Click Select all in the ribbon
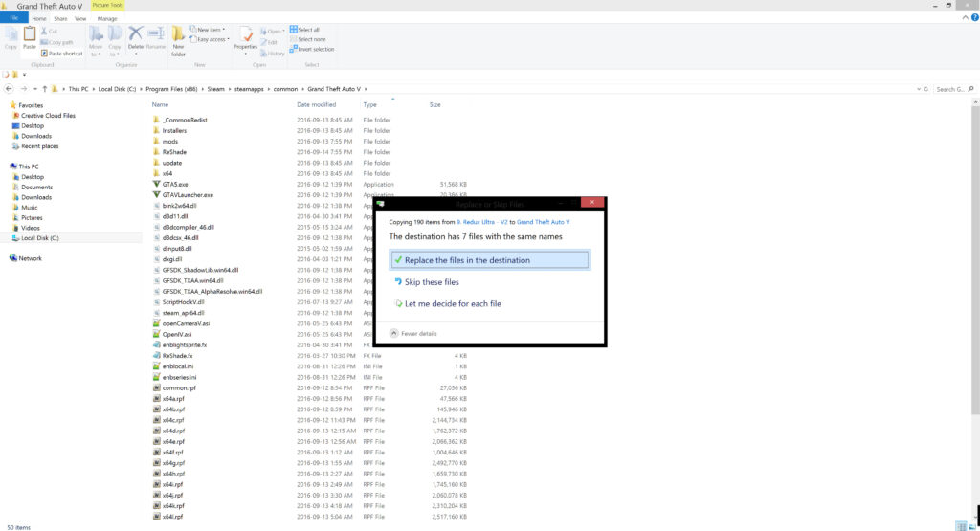Screen dimensions: 980x531 304,30
